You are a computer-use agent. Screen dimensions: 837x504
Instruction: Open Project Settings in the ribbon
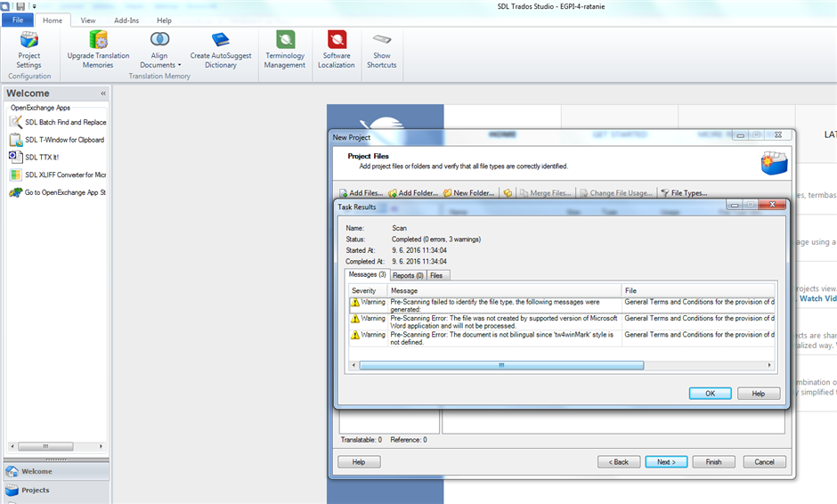point(28,50)
